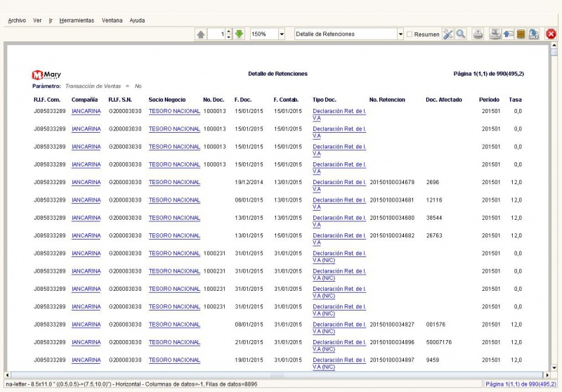This screenshot has width=562, height=392.
Task: Click the first TESORO NACIONAL link
Action: click(174, 111)
